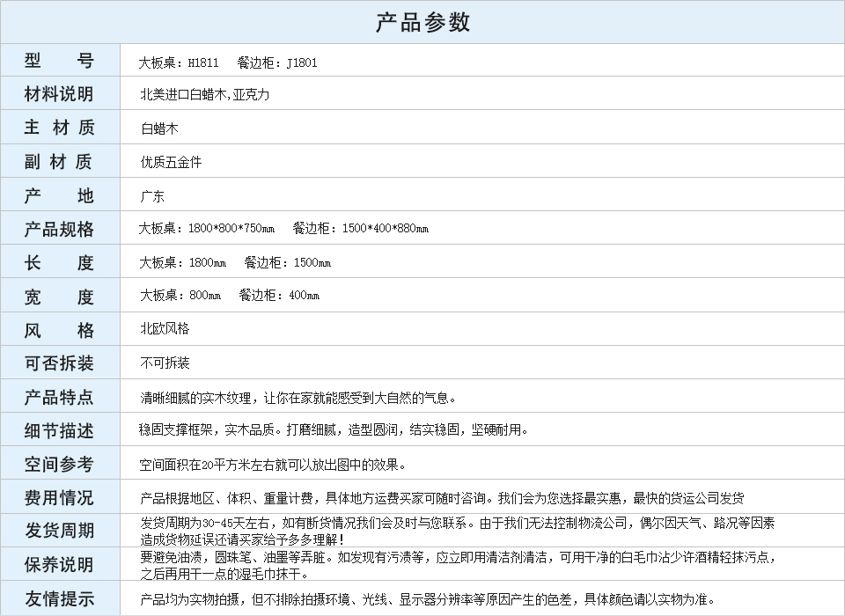Click the 餐边柜：1500*400*880mm specification text
The height and width of the screenshot is (616, 845).
(x=361, y=229)
